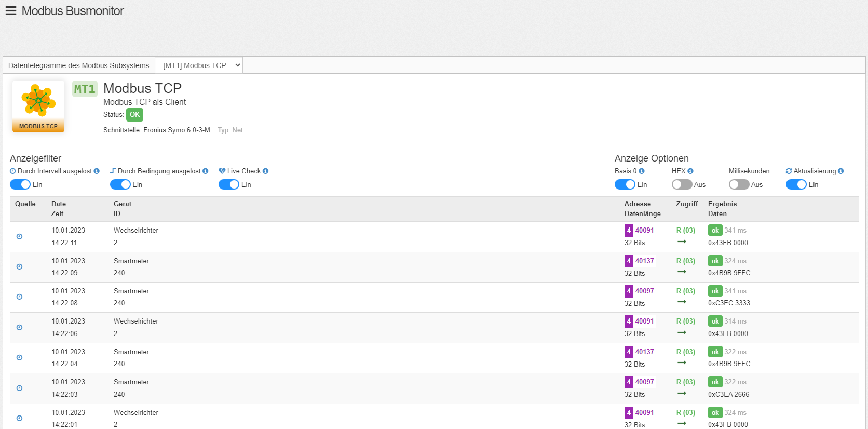Enable the HEX display toggle
The image size is (868, 429).
(682, 184)
